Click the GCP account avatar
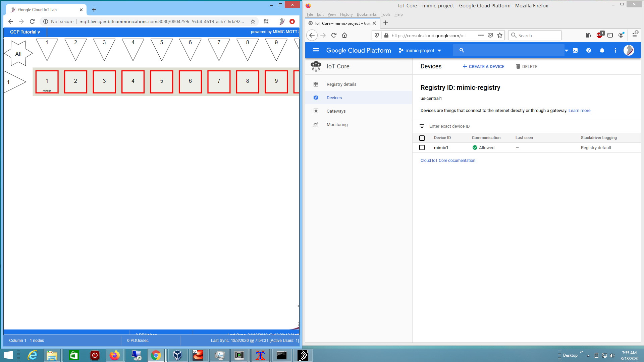This screenshot has width=644, height=362. [629, 50]
